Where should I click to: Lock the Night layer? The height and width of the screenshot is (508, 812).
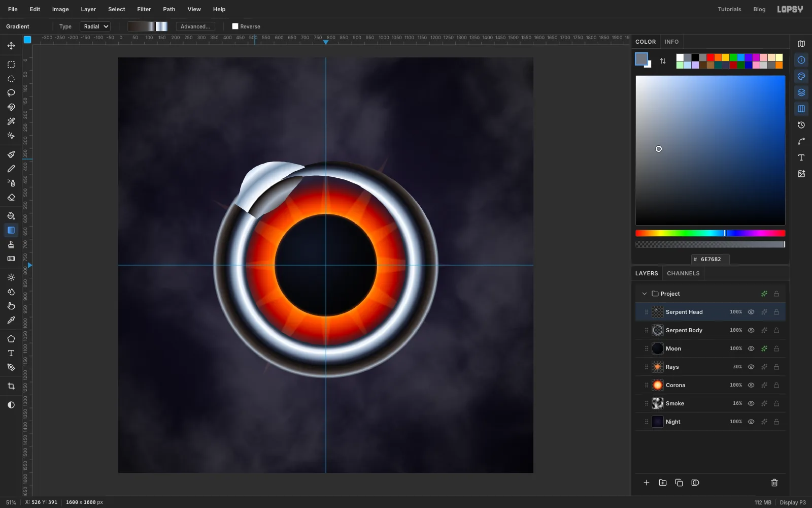click(776, 422)
